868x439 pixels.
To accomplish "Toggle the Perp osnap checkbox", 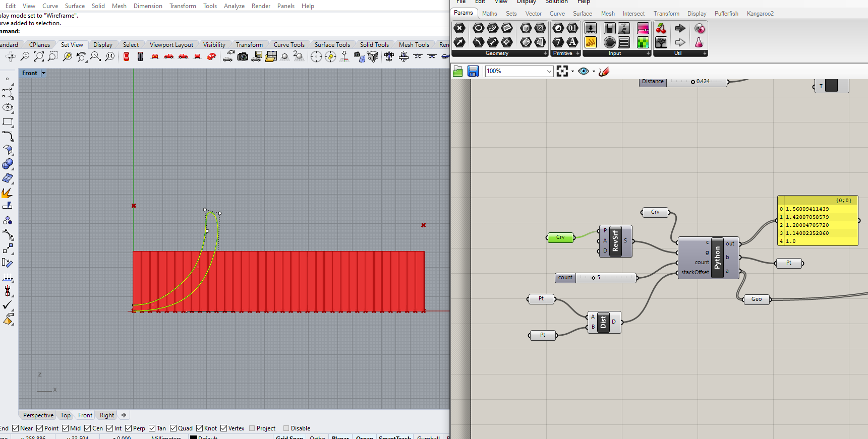I will pyautogui.click(x=129, y=428).
